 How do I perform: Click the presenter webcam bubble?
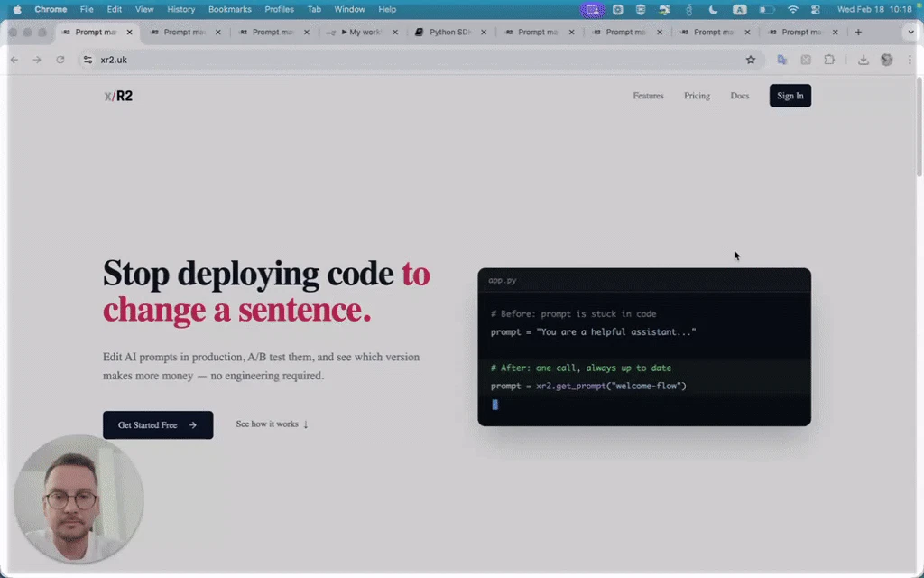[x=79, y=499]
